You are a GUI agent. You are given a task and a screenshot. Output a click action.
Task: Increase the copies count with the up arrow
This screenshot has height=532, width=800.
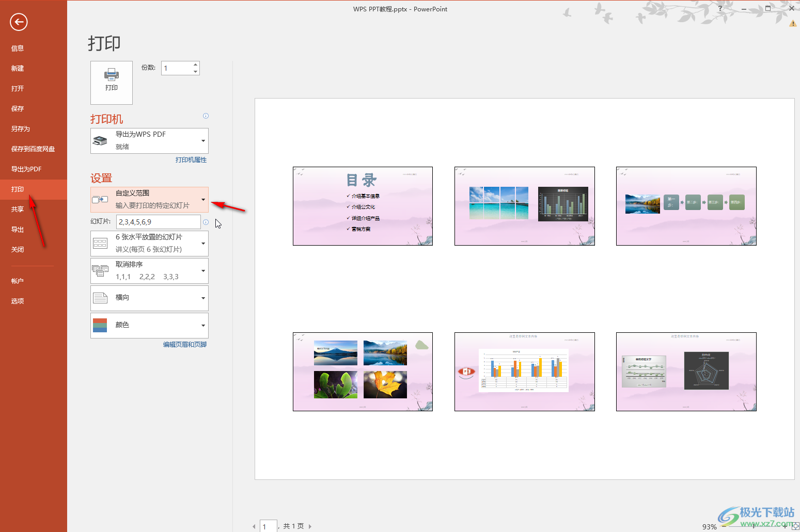click(x=195, y=65)
